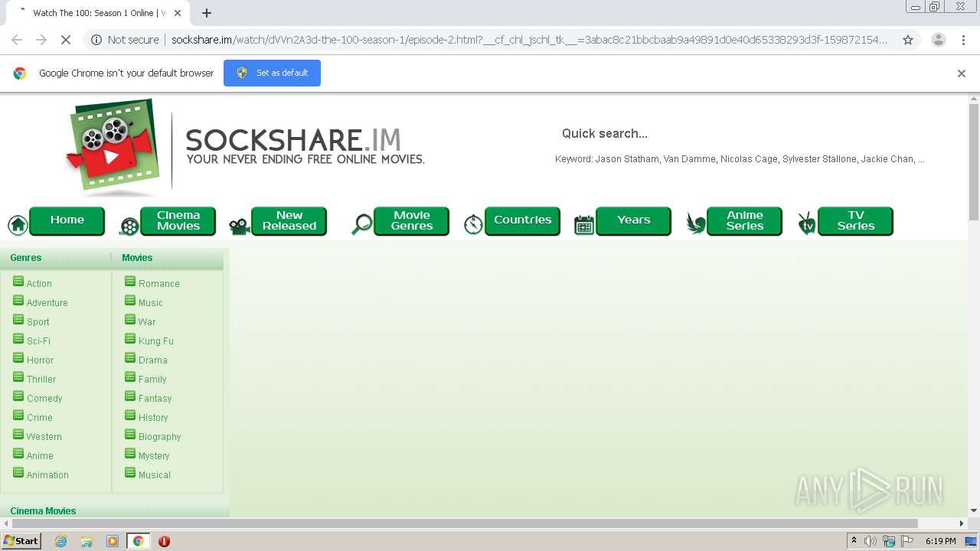The image size is (980, 551).
Task: Open the Kung Fu genre link
Action: click(156, 341)
